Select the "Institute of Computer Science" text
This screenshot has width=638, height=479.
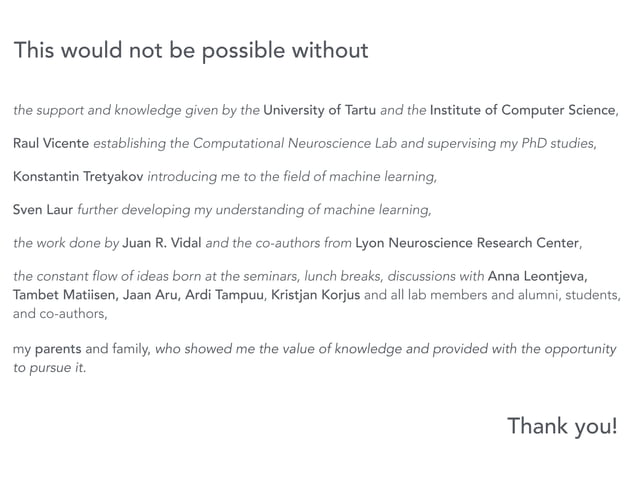click(x=523, y=110)
